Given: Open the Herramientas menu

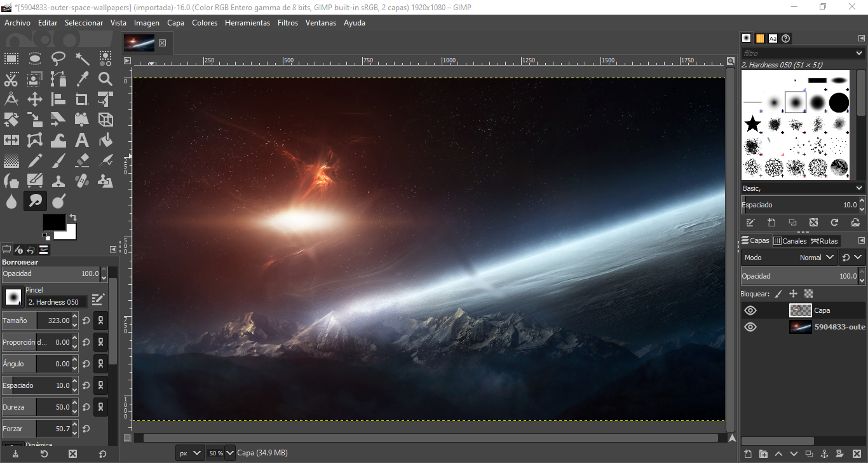Looking at the screenshot, I should pyautogui.click(x=247, y=23).
